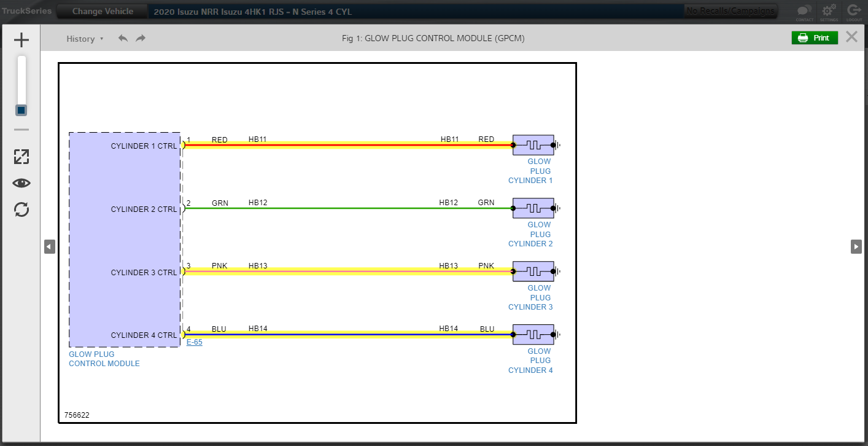Click the zoom slider handle
The width and height of the screenshot is (868, 446).
tap(21, 110)
